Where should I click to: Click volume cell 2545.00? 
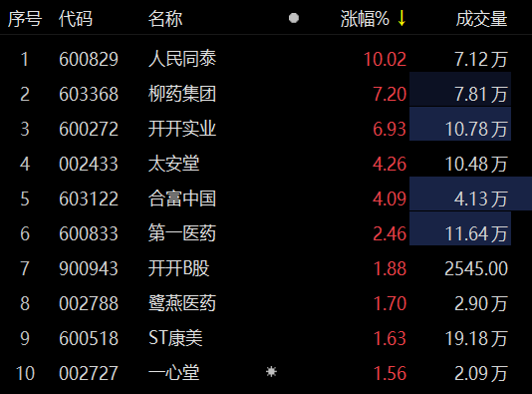pos(476,269)
